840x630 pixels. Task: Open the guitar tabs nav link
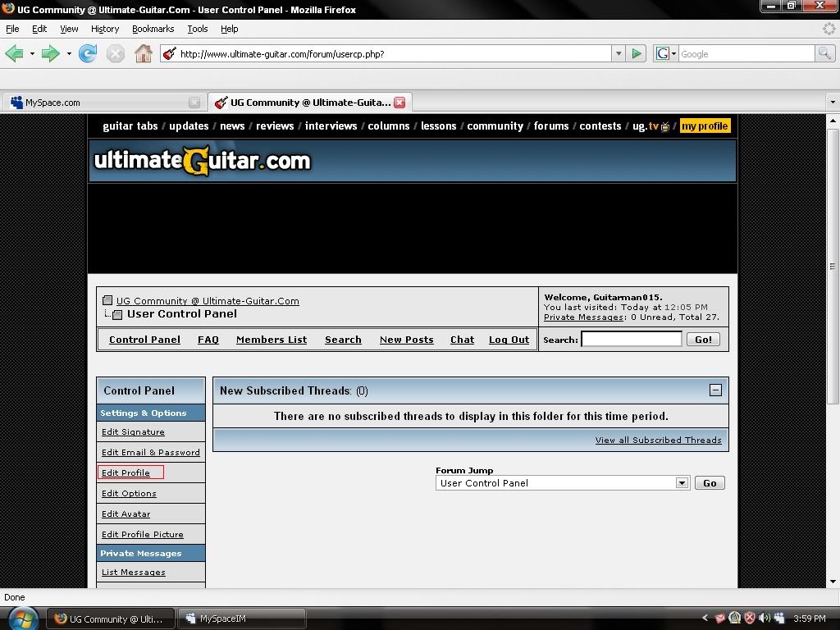pos(130,126)
